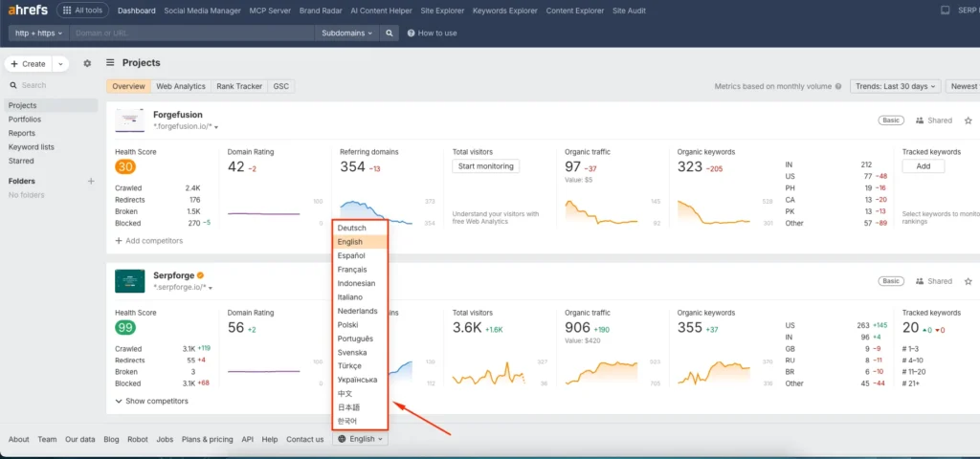The height and width of the screenshot is (459, 980).
Task: Click the search magnifier button in top bar
Action: pyautogui.click(x=390, y=33)
